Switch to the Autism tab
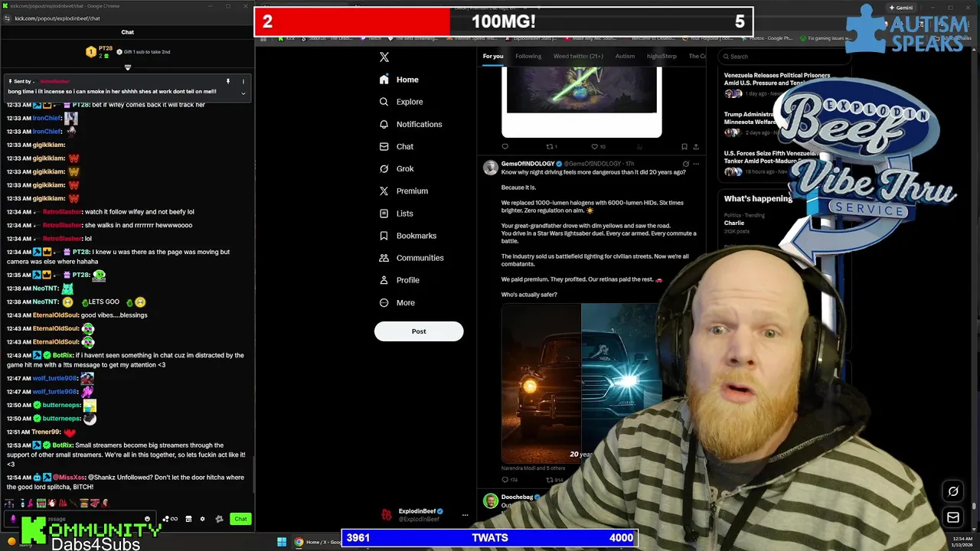980x551 pixels. [625, 56]
